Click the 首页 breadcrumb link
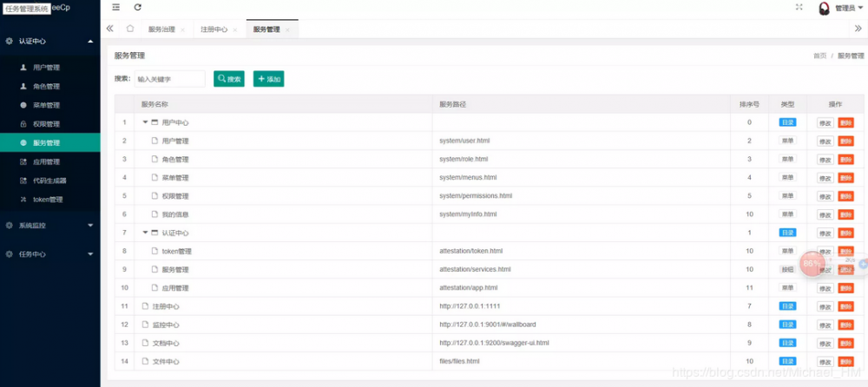Screen dimensions: 868x387 [820, 56]
